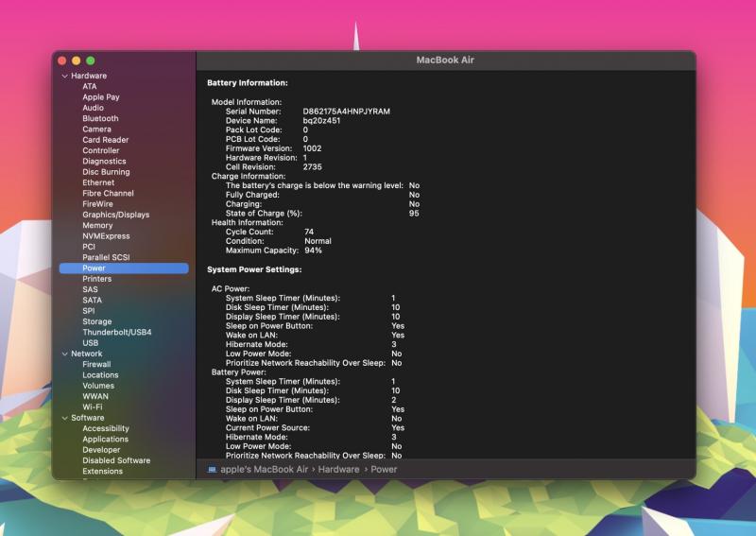Click the Condition value Normal
Screen dimensions: 756x536
(x=318, y=241)
